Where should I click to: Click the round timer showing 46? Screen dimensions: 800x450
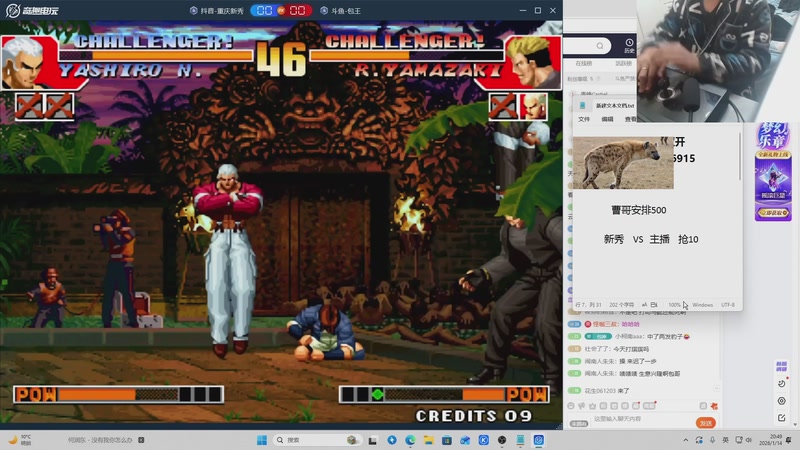281,59
